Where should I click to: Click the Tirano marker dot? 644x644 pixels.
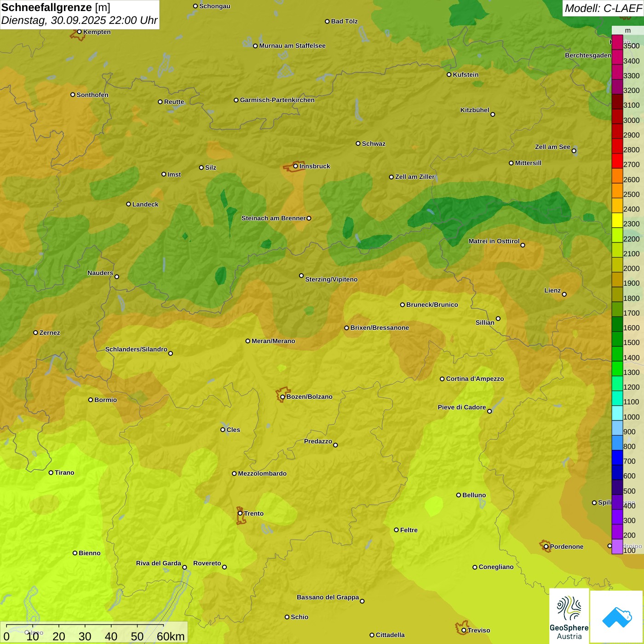[x=51, y=472]
